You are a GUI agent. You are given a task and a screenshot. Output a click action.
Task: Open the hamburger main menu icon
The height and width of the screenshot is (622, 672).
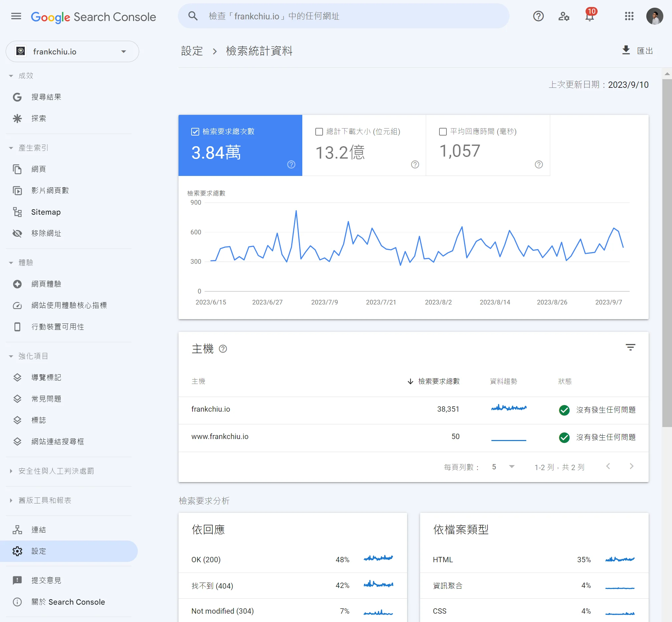pyautogui.click(x=16, y=16)
